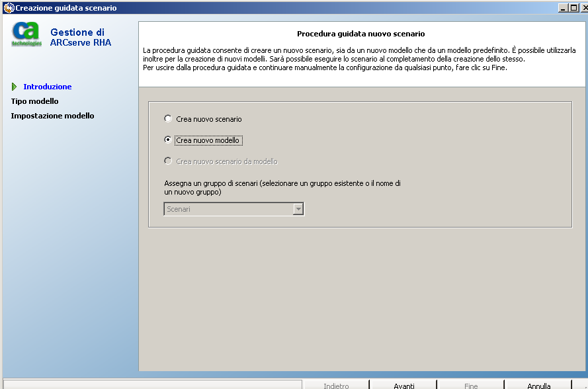Select the Impostazione modello step
The image size is (588, 389).
click(52, 116)
